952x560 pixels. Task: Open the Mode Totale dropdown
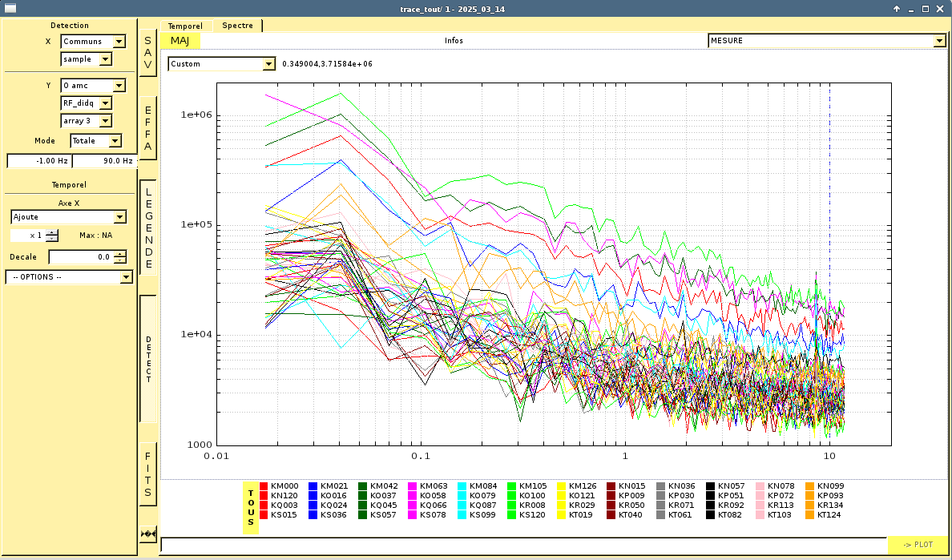click(x=95, y=141)
